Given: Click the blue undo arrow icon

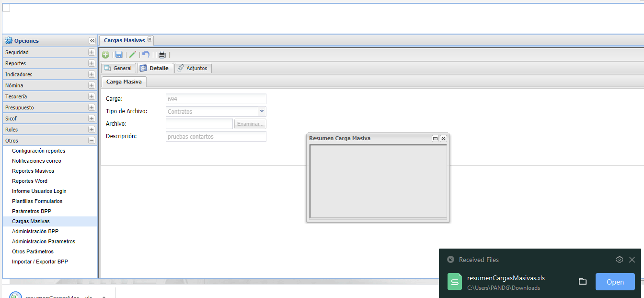Looking at the screenshot, I should tap(146, 55).
